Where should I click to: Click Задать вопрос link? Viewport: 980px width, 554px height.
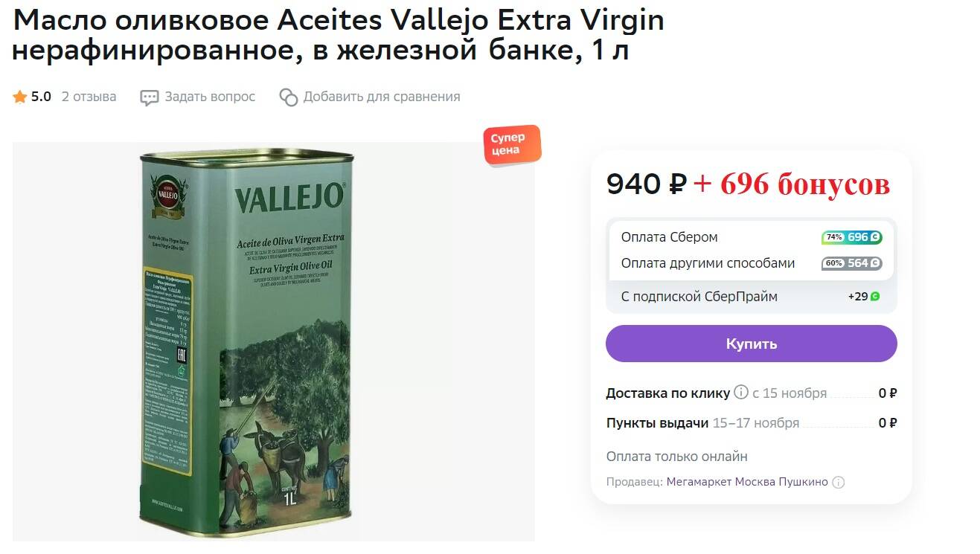210,97
